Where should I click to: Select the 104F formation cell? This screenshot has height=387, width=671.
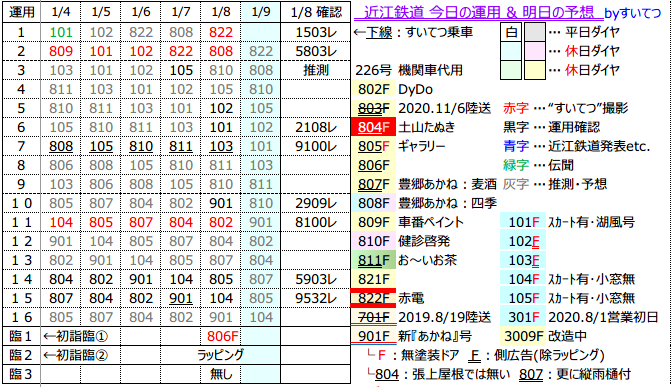[x=523, y=279]
